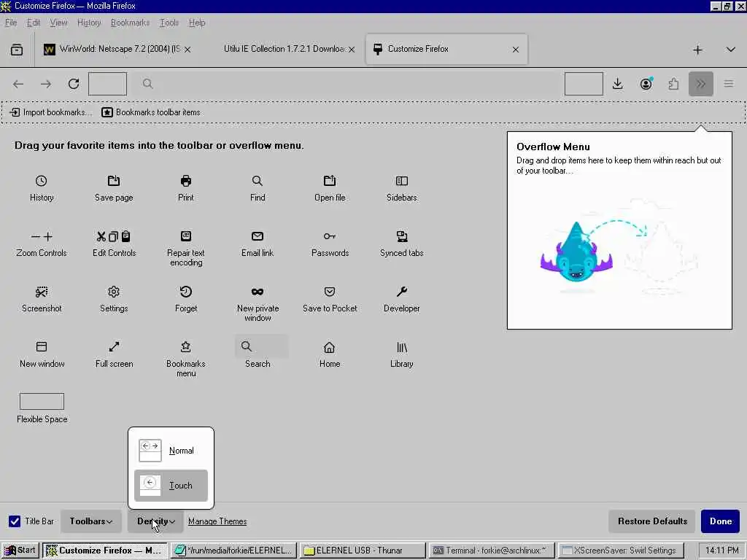Pick the Forget icon

point(186,292)
